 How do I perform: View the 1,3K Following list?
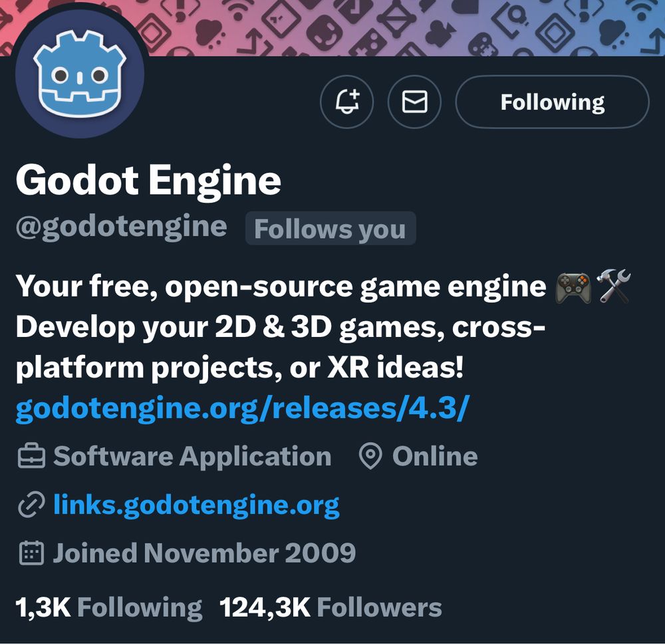pos(108,607)
